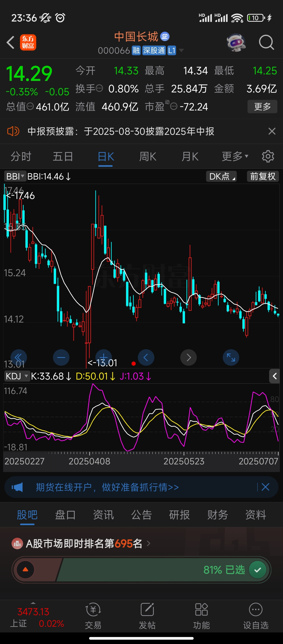This screenshot has height=644, width=283.
Task: Tap the ranking chart icon
Action: click(x=17, y=544)
